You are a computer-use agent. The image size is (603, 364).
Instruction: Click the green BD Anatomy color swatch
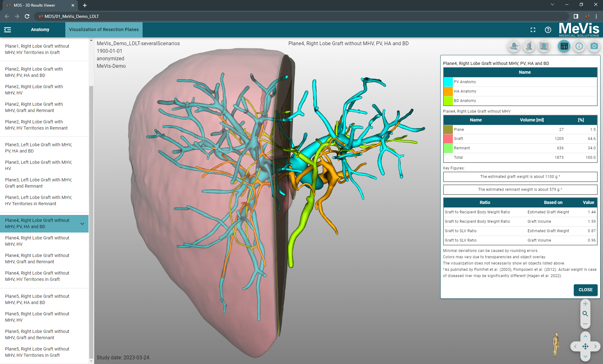point(448,101)
